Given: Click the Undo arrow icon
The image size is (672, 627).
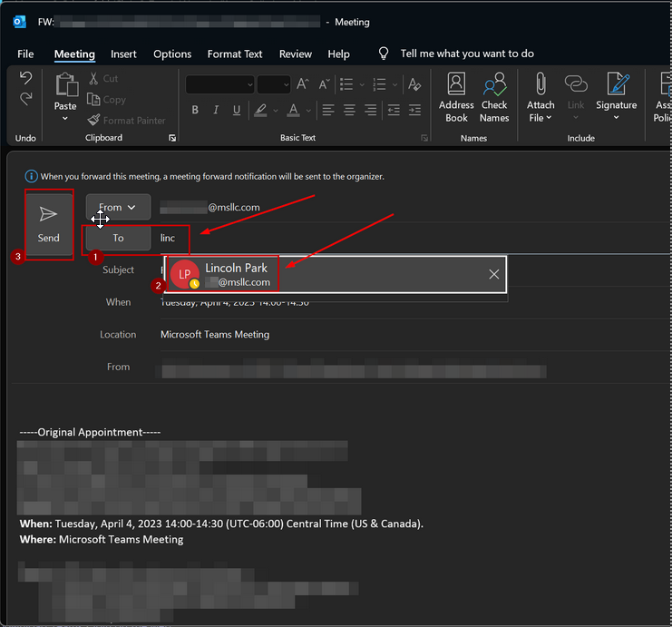Looking at the screenshot, I should pos(25,78).
